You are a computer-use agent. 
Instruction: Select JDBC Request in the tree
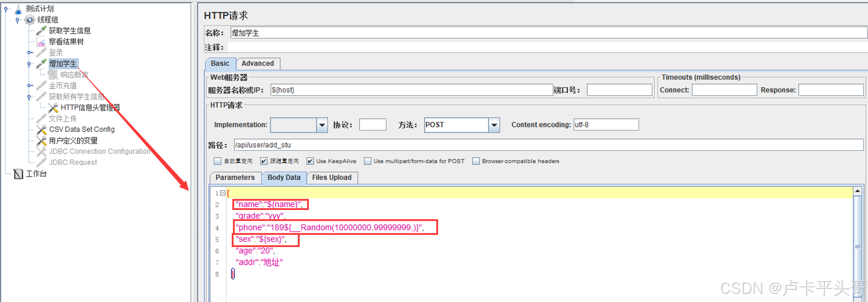pos(73,163)
